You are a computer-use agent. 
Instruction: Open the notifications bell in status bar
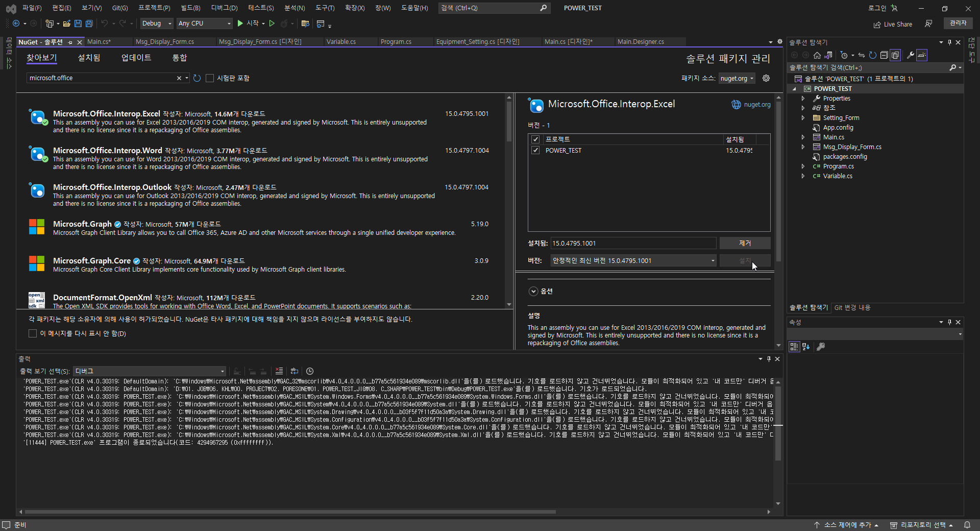point(967,525)
